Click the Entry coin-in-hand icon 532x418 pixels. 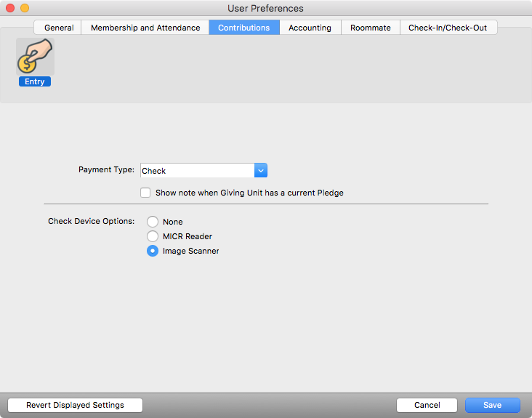pyautogui.click(x=35, y=57)
